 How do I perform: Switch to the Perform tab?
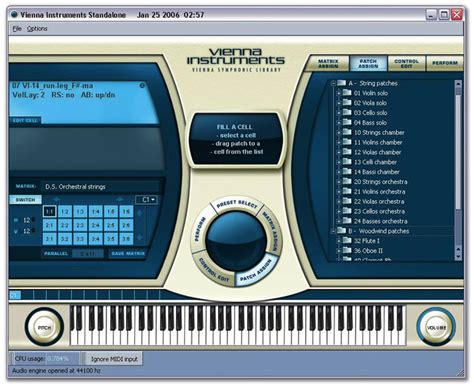(x=445, y=63)
